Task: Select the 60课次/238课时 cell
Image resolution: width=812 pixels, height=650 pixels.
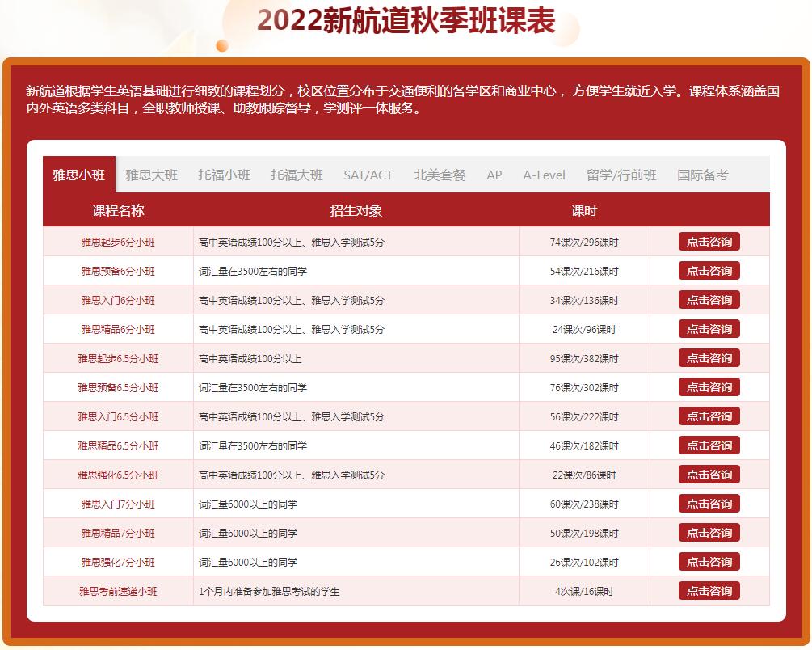Action: tap(584, 504)
